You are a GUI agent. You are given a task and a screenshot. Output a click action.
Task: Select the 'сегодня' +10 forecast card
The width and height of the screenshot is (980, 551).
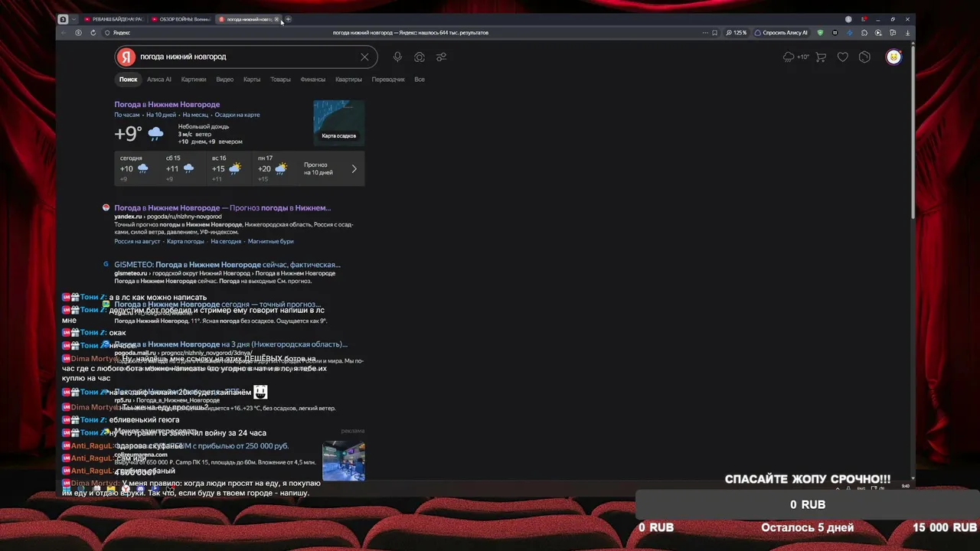136,168
